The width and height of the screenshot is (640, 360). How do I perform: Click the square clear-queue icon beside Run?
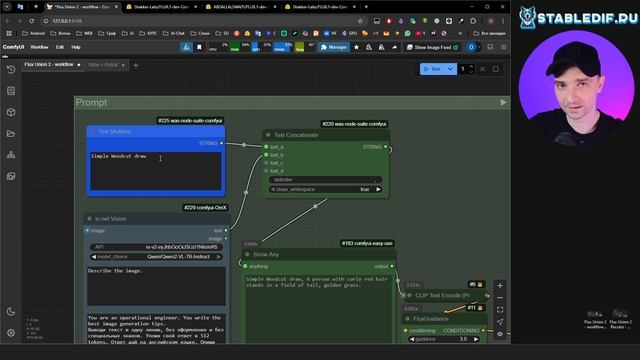pyautogui.click(x=496, y=69)
